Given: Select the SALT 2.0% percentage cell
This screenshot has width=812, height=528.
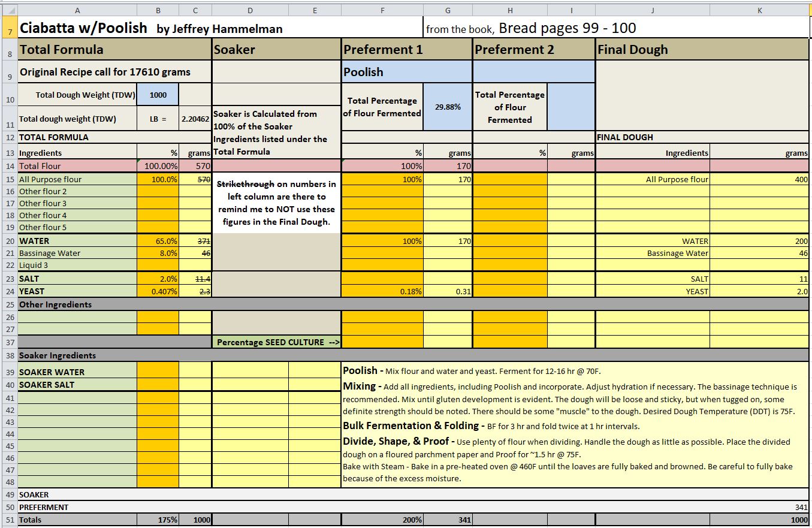Looking at the screenshot, I should [x=158, y=279].
